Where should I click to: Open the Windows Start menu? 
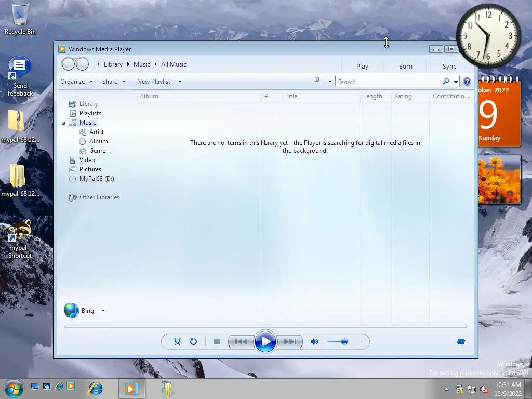tap(14, 389)
